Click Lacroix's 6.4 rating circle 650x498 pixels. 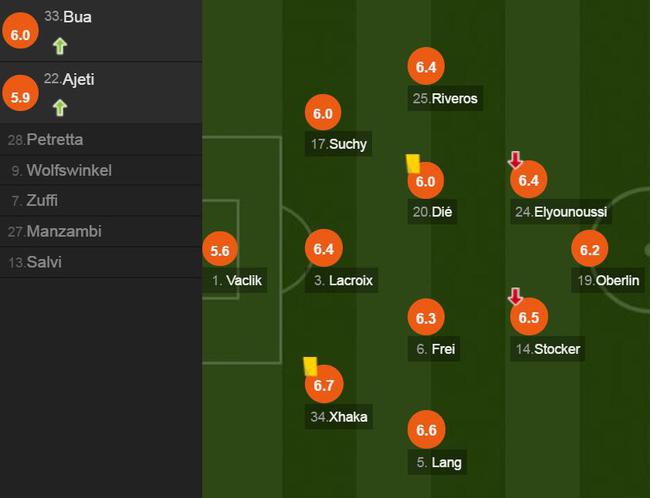pyautogui.click(x=324, y=248)
